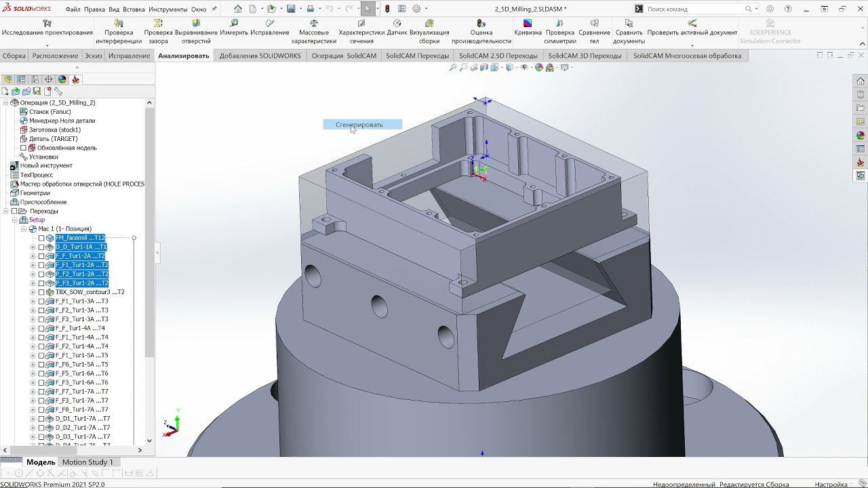
Task: Click the Сгенерировать menu item
Action: [x=362, y=125]
